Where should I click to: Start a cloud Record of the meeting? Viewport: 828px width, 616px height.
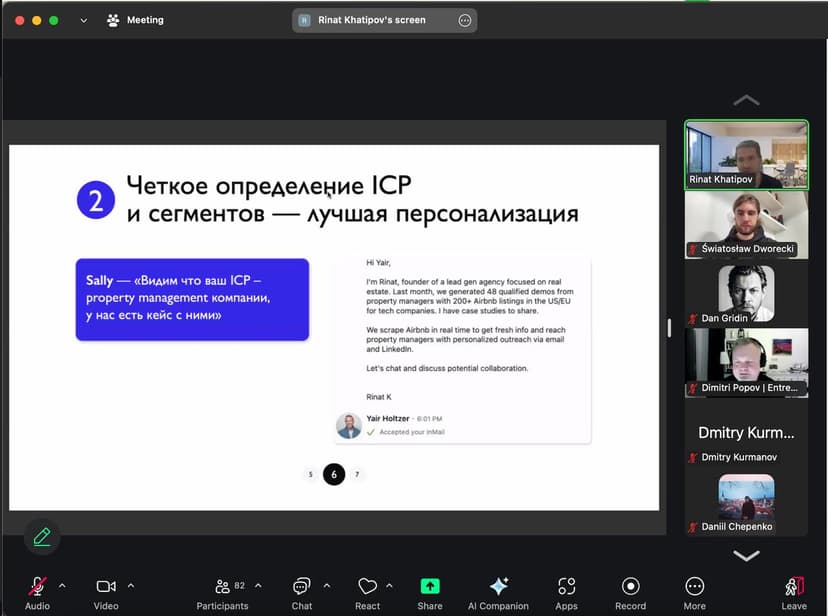point(630,592)
